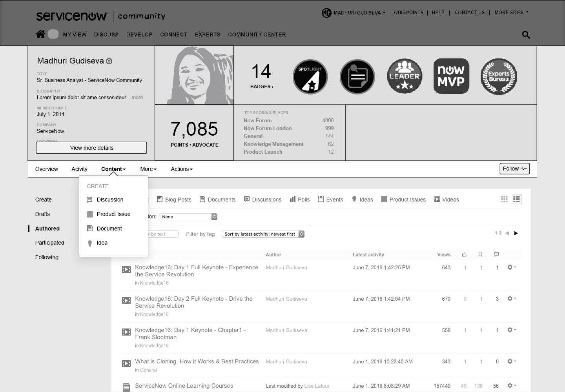Filter by Events
The height and width of the screenshot is (392, 565).
coord(330,200)
